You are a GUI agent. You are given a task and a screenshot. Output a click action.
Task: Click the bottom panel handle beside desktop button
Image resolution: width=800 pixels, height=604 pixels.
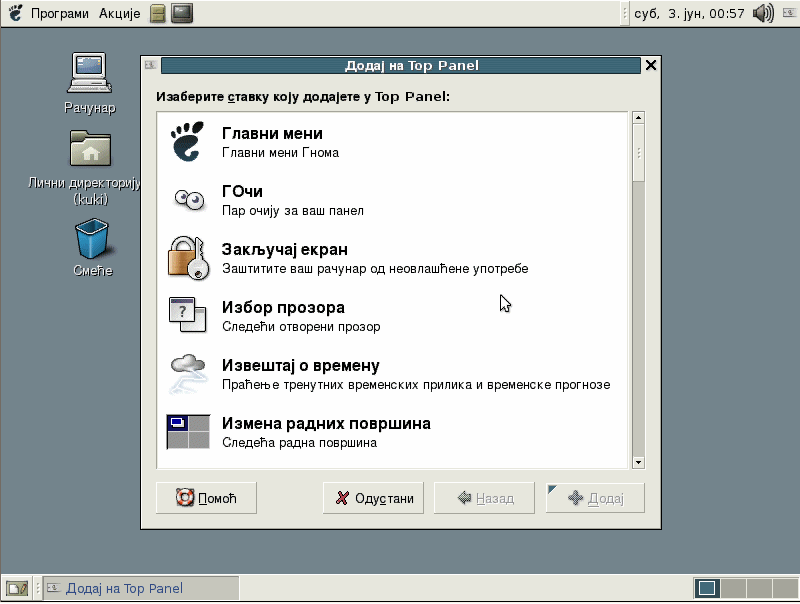pyautogui.click(x=37, y=589)
